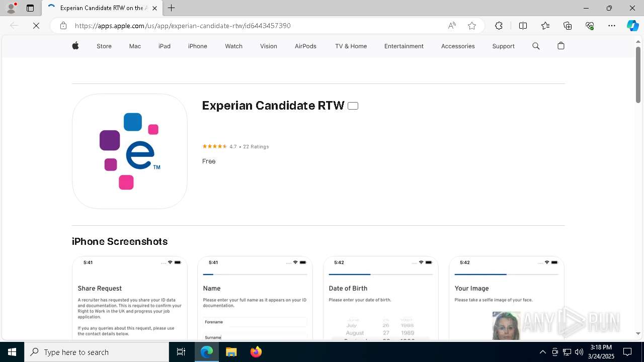Launch Firefox from the taskbar
Viewport: 644px width, 362px height.
coord(256,352)
